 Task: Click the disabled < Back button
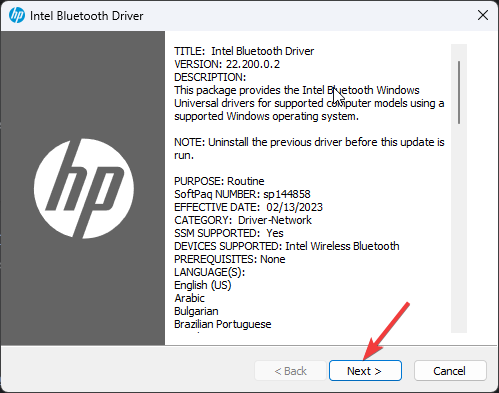point(290,370)
